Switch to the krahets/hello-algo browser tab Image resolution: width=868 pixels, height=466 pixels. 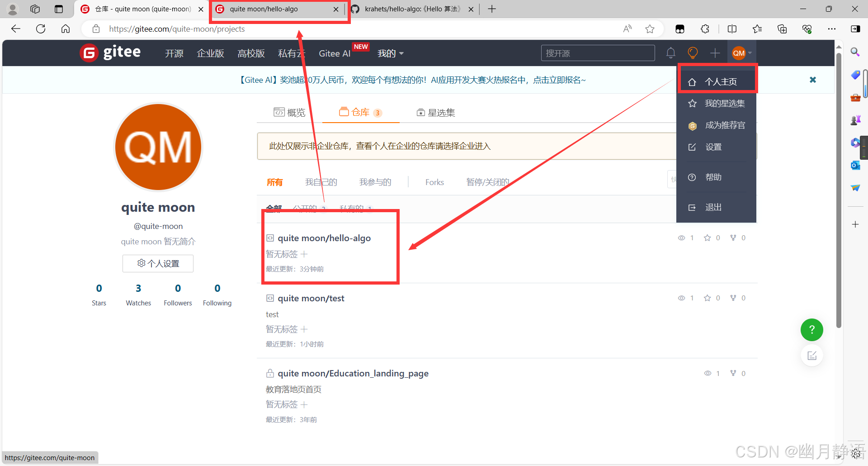pyautogui.click(x=412, y=9)
